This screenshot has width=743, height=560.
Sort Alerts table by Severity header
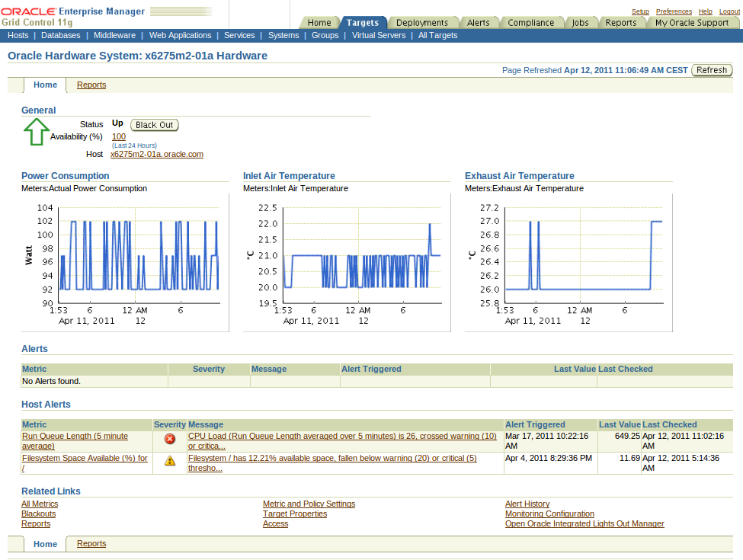pos(209,369)
